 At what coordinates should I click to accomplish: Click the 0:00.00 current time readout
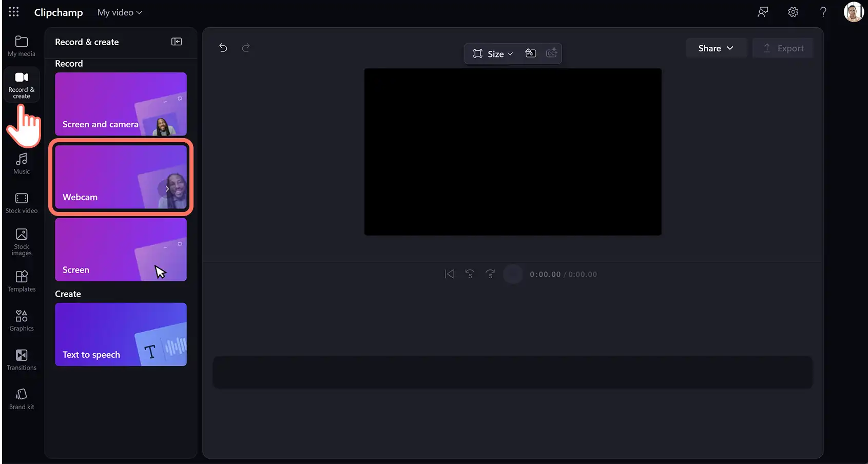[x=545, y=275]
